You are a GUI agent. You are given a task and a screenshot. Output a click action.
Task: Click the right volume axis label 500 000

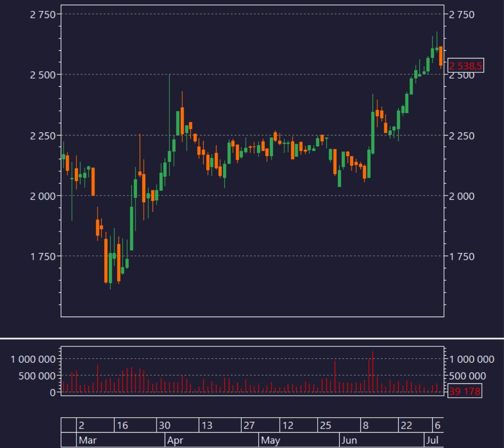(468, 376)
